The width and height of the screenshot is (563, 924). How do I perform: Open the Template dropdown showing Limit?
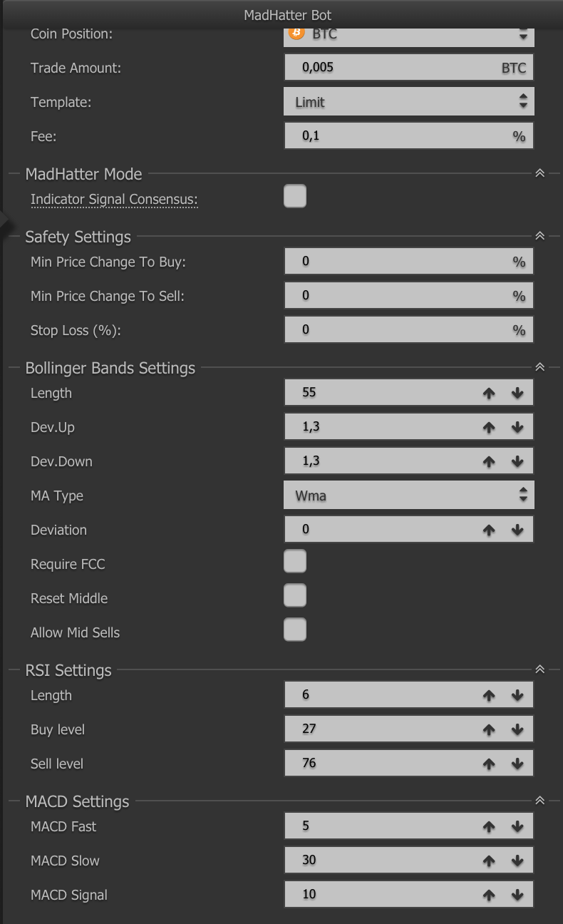tap(409, 102)
